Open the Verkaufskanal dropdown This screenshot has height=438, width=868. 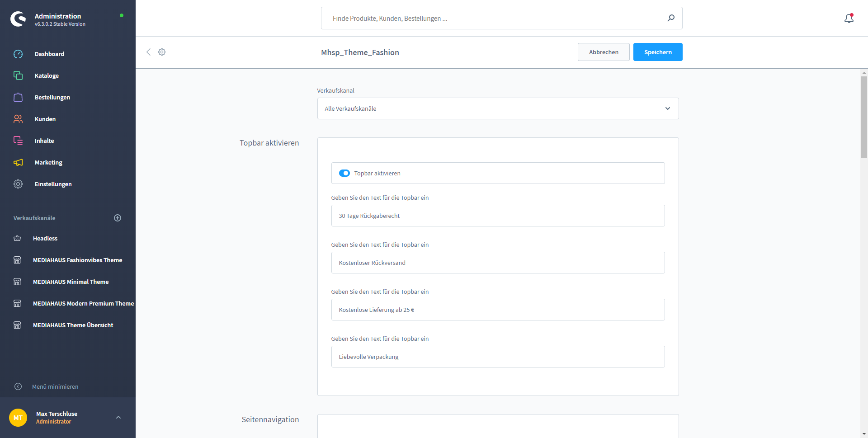pyautogui.click(x=498, y=108)
